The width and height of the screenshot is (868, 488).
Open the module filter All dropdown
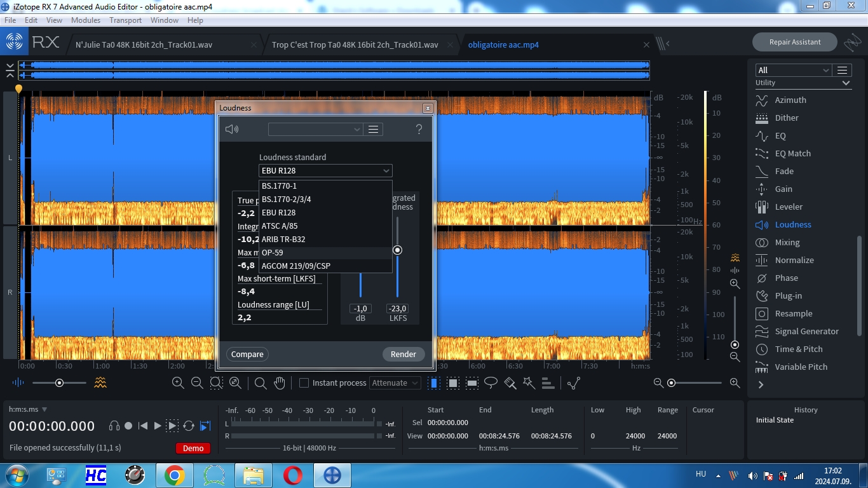point(793,70)
